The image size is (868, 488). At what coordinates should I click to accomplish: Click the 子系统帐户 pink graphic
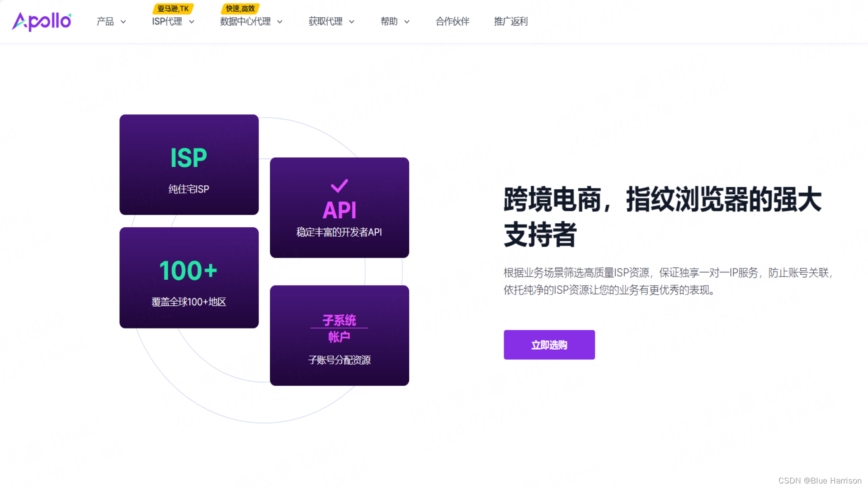[x=339, y=328]
